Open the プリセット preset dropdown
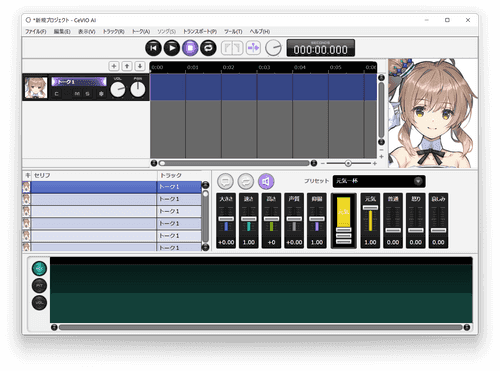 pyautogui.click(x=379, y=181)
